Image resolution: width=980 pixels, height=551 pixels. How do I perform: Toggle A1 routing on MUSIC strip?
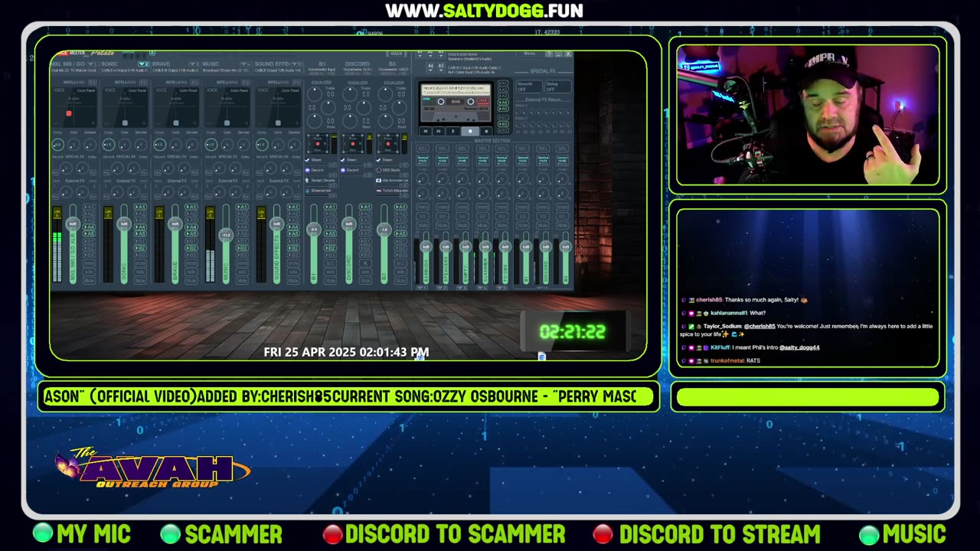pos(243,207)
